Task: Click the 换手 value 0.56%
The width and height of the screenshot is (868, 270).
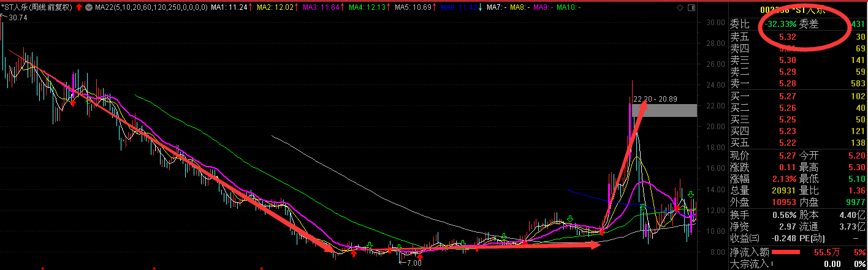Action: coord(784,215)
